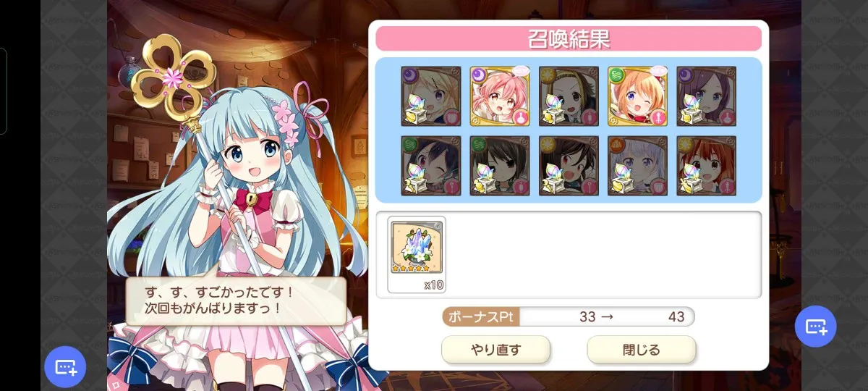868x391 pixels.
Task: Select the second card in the bottom row
Action: (500, 166)
